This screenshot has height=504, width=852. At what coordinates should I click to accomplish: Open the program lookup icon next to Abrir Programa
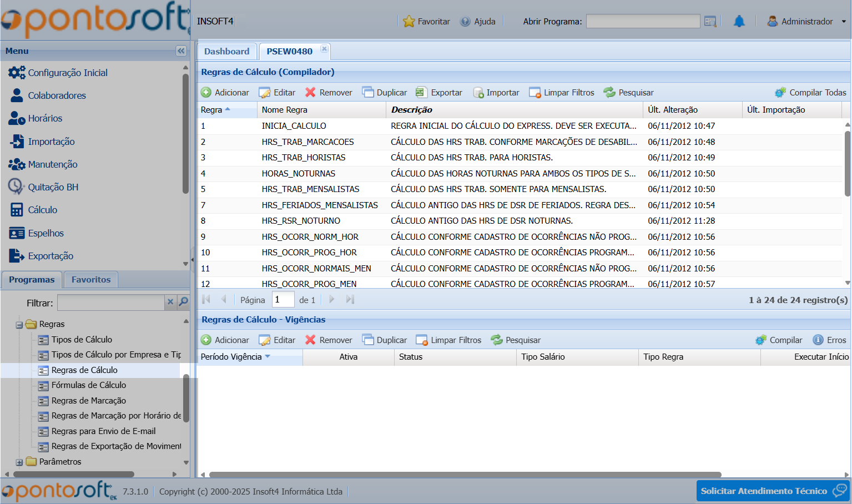(x=710, y=22)
